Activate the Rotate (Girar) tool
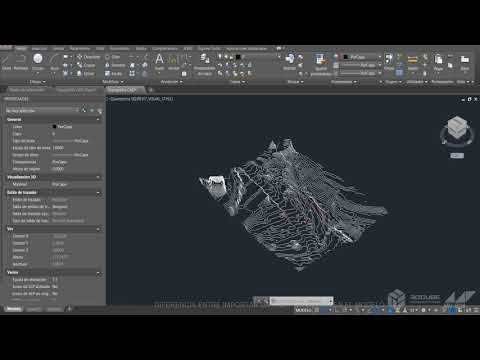 click(x=113, y=57)
